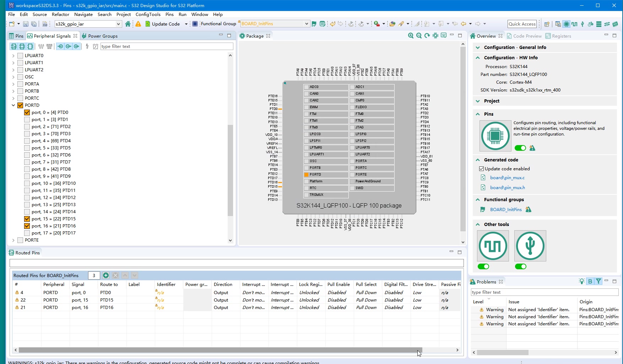
Task: Select LPUART1 in the package peripheral list
Action: click(x=326, y=154)
